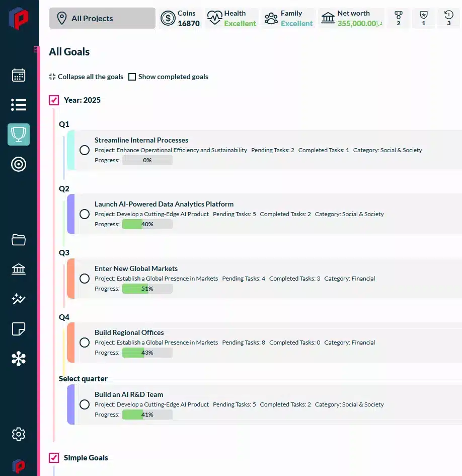The height and width of the screenshot is (476, 462).
Task: Click Collapse all the goals
Action: coord(91,77)
